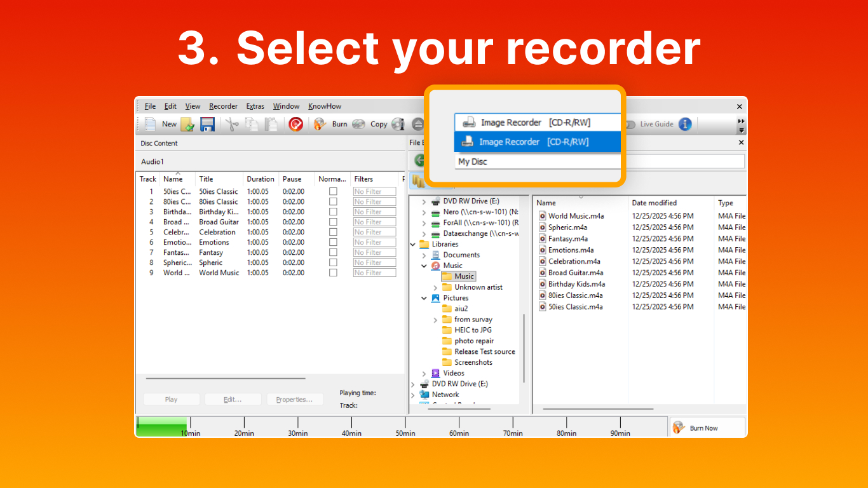Expand the Nero network drive node
868x488 pixels.
coord(424,212)
